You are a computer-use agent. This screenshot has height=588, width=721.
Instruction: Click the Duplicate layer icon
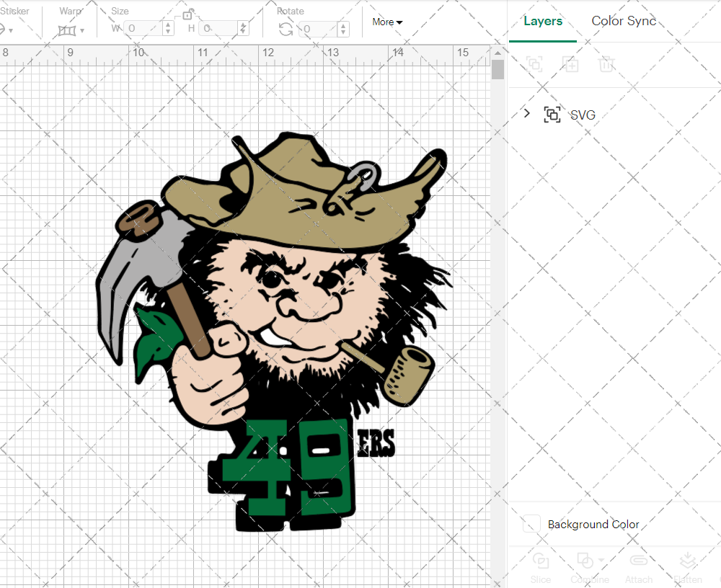570,64
